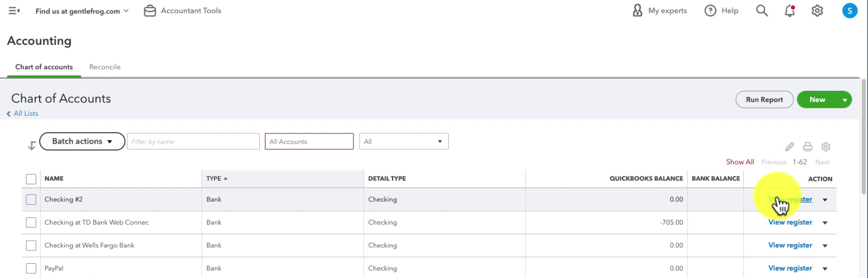Expand the Batch actions dropdown
Viewport: 868px width, 278px height.
[82, 141]
